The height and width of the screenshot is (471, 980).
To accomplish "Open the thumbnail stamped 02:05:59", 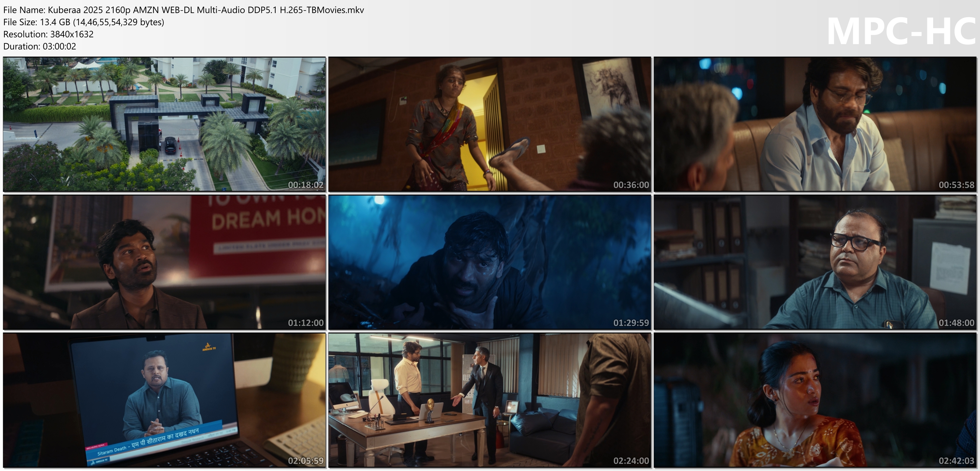I will pyautogui.click(x=164, y=400).
